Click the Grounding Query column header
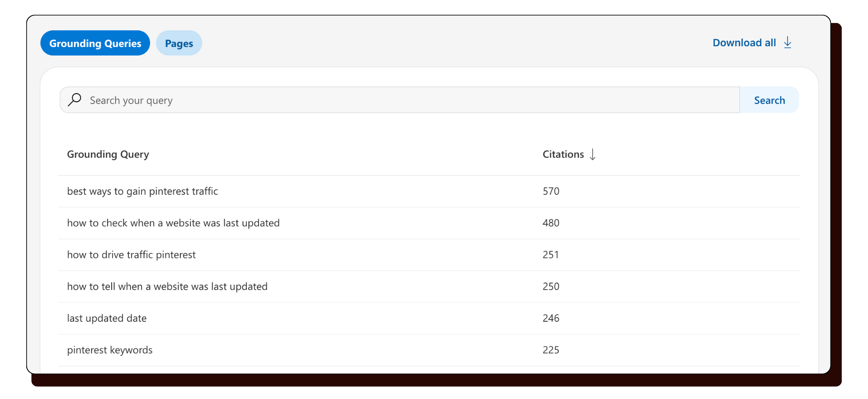This screenshot has width=868, height=399. pos(108,154)
